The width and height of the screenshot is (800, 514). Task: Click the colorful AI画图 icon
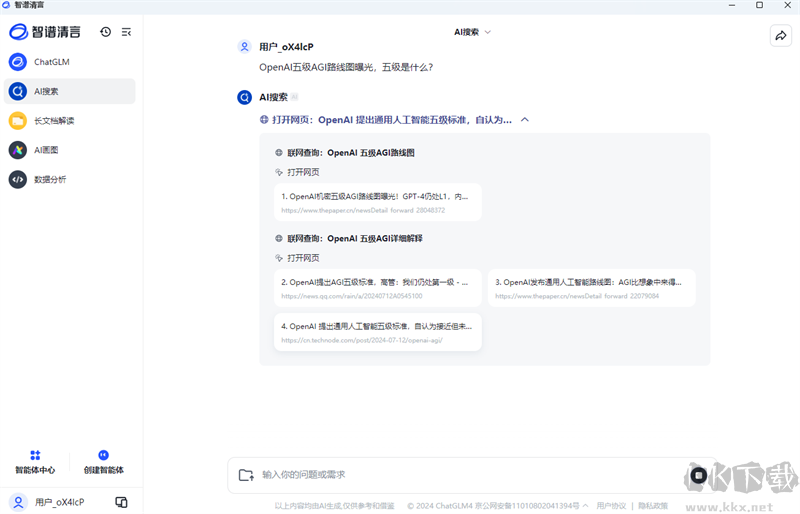tap(18, 150)
